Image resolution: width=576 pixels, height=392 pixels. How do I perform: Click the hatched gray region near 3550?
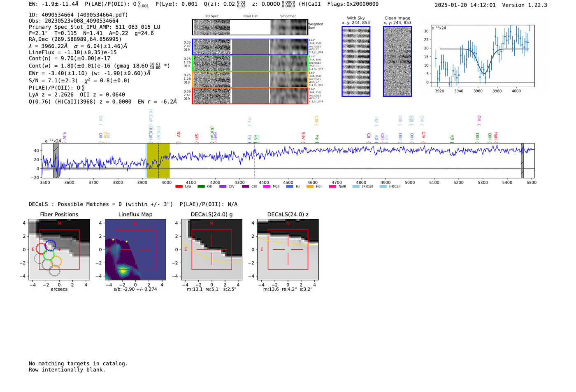click(x=56, y=160)
